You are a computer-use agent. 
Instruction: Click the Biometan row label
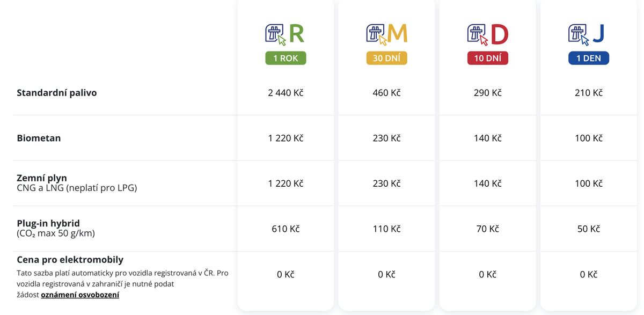39,138
